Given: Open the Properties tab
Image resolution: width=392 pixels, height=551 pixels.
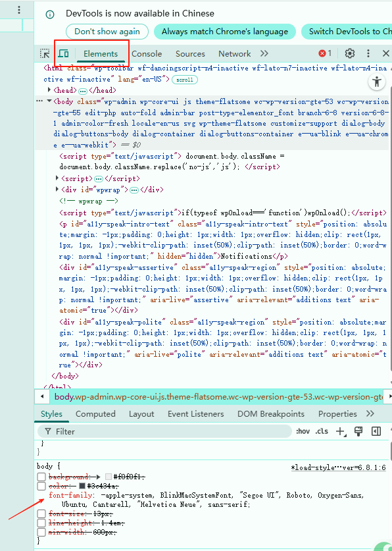Looking at the screenshot, I should (x=337, y=414).
